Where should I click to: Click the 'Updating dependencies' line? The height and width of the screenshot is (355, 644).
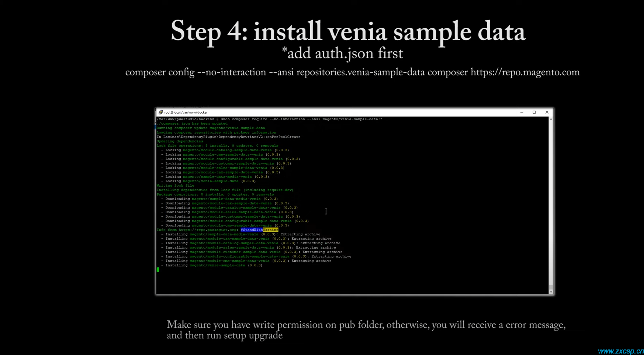[x=180, y=141]
